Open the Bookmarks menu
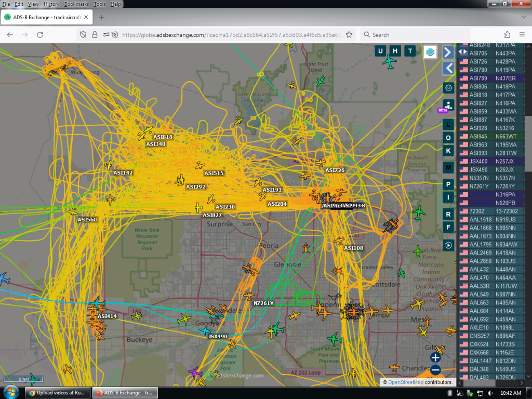The image size is (532, 399). point(76,4)
